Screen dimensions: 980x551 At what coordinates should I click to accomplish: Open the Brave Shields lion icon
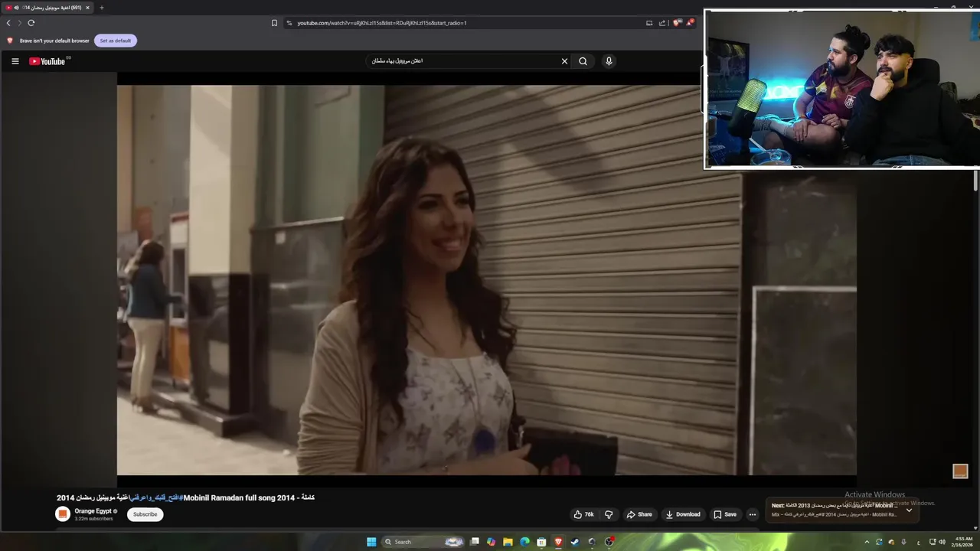pos(677,23)
